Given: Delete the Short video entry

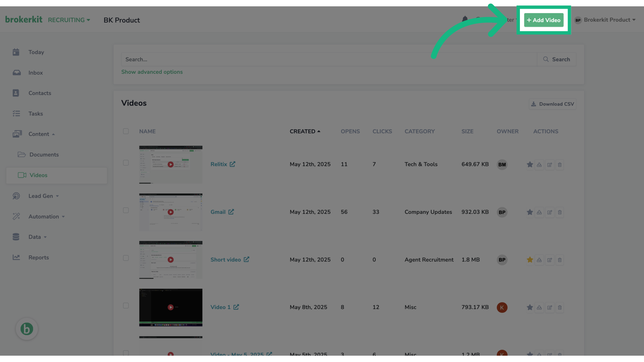Looking at the screenshot, I should point(559,260).
